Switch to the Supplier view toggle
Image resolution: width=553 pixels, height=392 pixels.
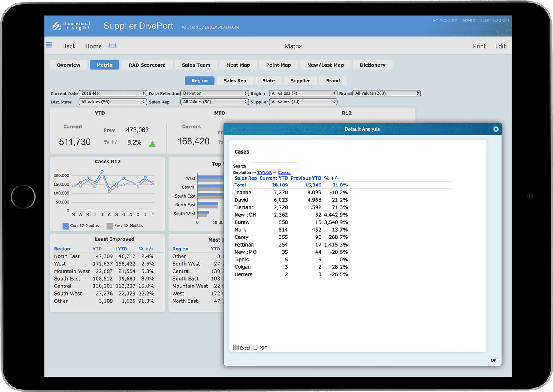click(x=300, y=81)
